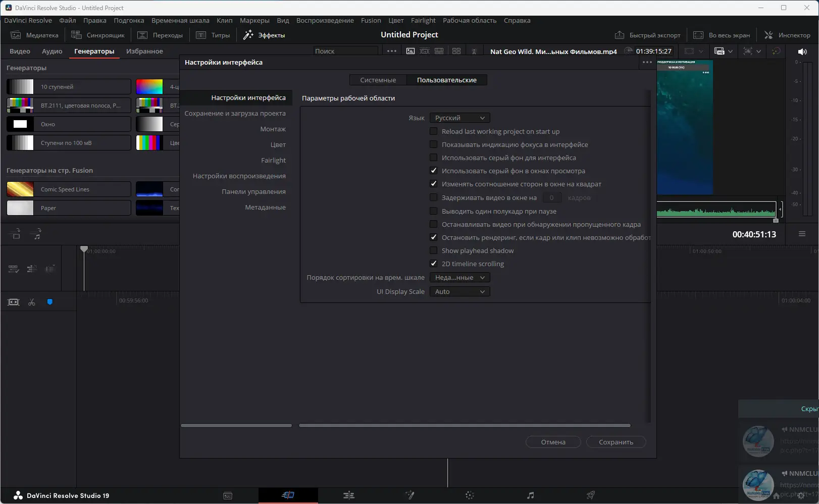Check 'Использовать серый фон для интерфейса'
The width and height of the screenshot is (819, 504).
[x=434, y=158]
